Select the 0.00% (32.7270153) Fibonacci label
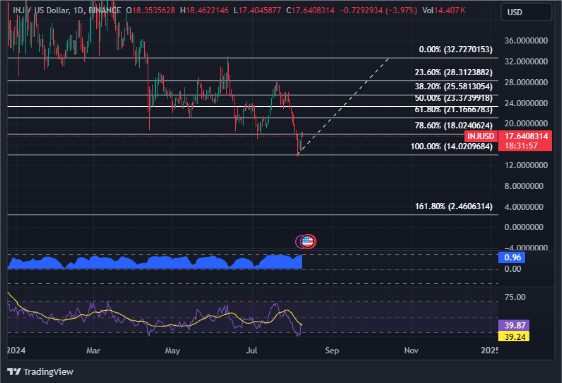The height and width of the screenshot is (383, 562). click(456, 49)
